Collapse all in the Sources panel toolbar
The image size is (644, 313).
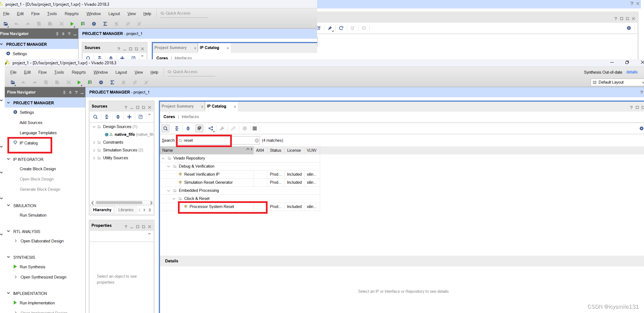click(x=106, y=117)
